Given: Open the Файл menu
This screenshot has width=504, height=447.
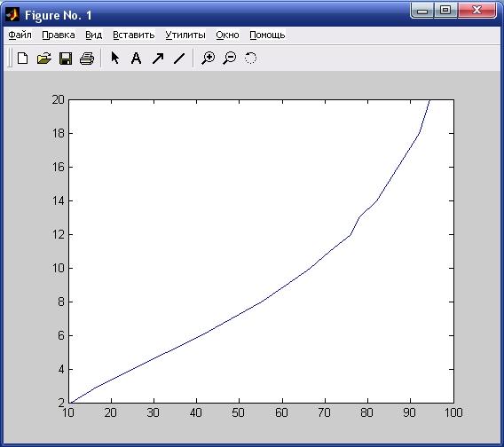Looking at the screenshot, I should tap(20, 35).
